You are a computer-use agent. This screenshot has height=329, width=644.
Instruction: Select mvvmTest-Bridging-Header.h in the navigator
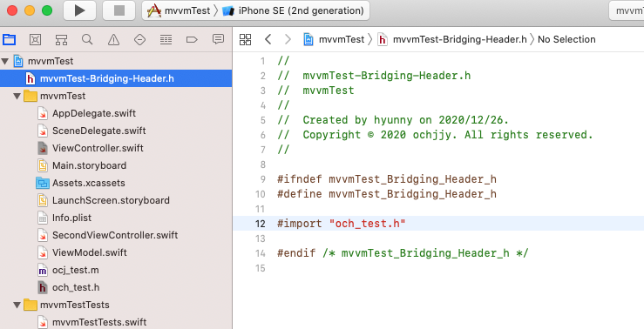point(116,78)
